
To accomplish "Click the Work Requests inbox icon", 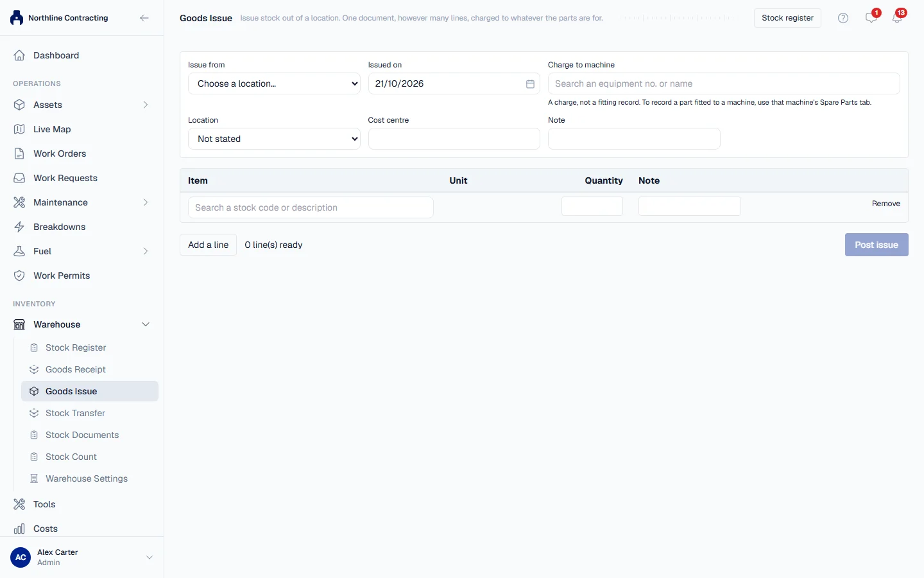I will [19, 178].
